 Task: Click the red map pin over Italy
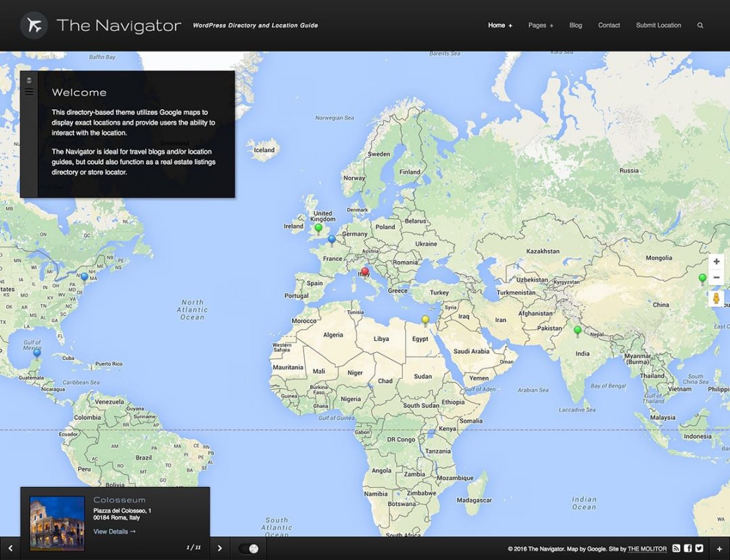tap(365, 272)
